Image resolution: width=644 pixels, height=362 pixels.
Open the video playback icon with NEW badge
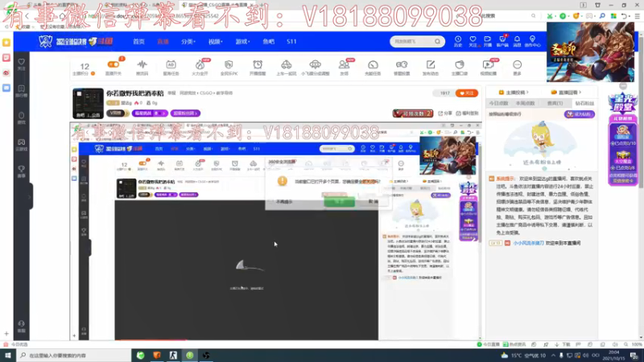click(x=488, y=65)
